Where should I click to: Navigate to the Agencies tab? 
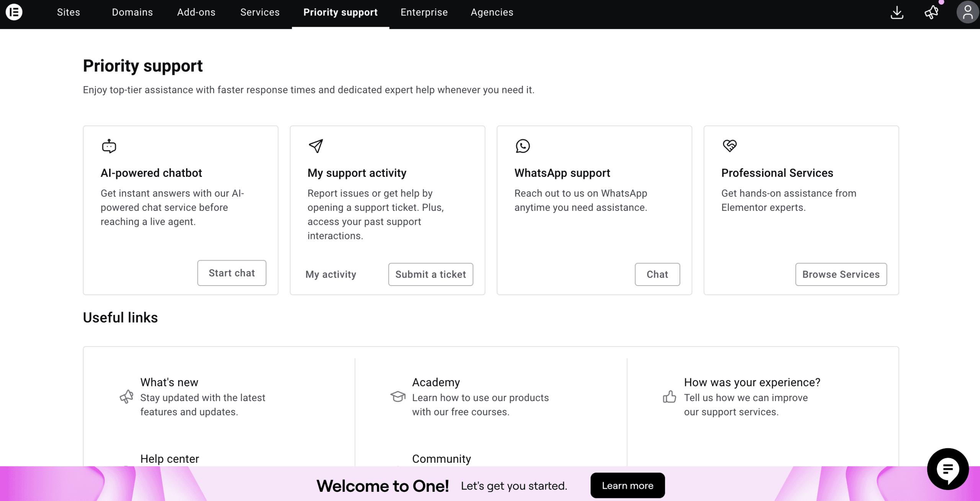click(x=492, y=12)
